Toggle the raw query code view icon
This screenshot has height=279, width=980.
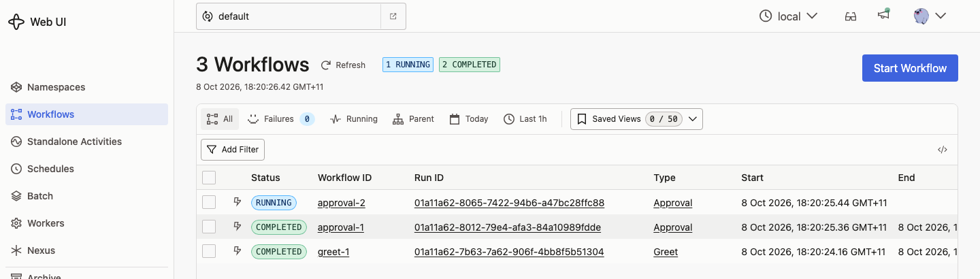pos(943,150)
